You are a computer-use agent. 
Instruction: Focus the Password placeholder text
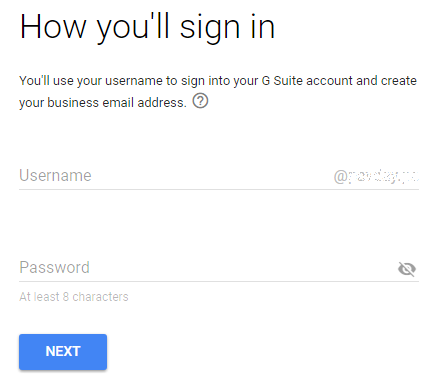(x=55, y=268)
